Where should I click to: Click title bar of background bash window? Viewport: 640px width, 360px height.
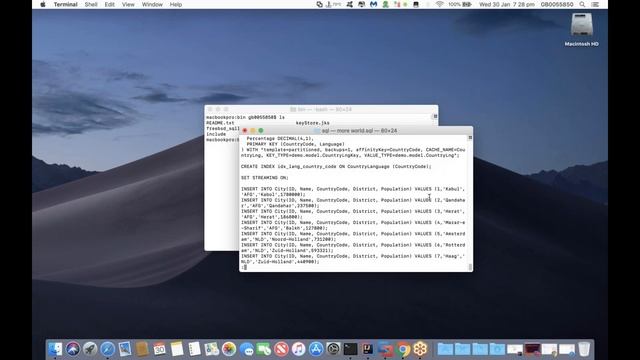[x=321, y=109]
